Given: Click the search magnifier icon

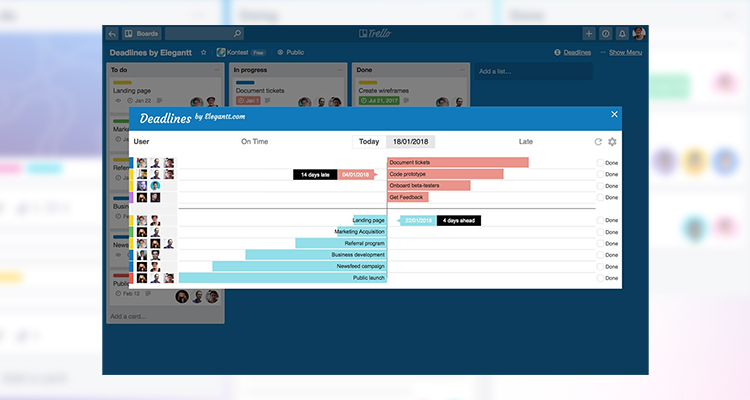Looking at the screenshot, I should 237,33.
